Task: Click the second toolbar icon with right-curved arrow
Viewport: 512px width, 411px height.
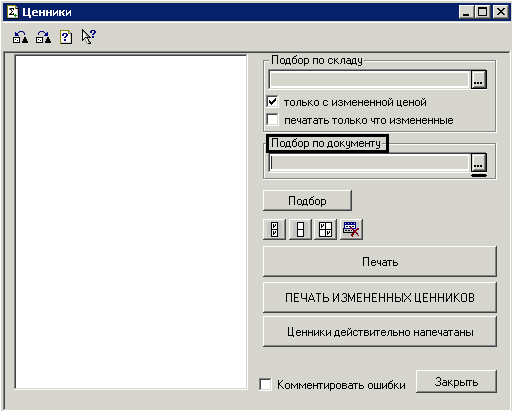Action: [43, 37]
